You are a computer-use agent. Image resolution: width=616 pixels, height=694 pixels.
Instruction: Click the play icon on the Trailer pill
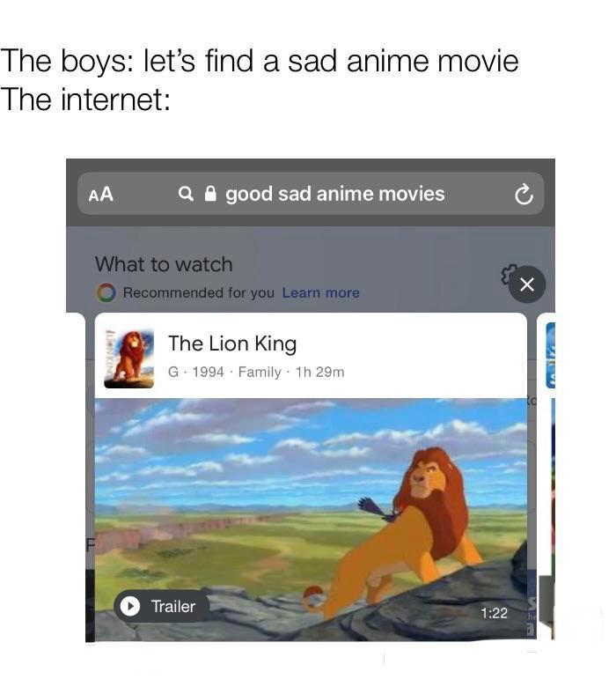130,606
